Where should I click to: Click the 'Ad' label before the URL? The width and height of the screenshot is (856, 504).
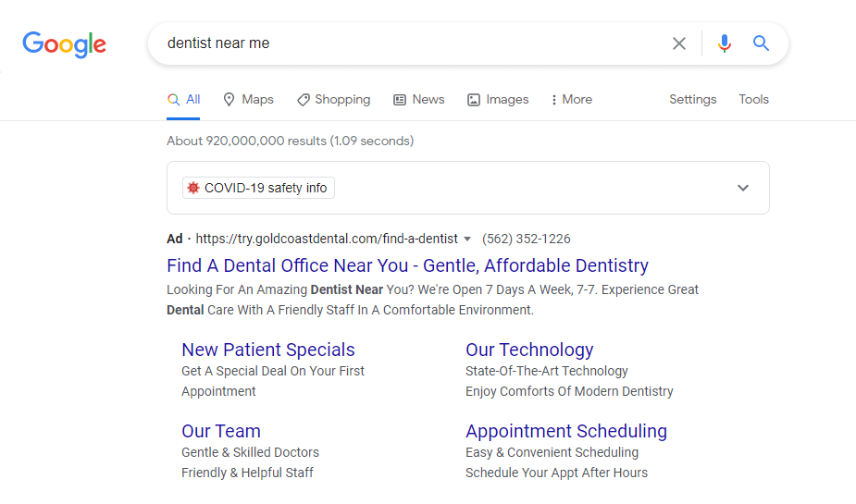(175, 239)
